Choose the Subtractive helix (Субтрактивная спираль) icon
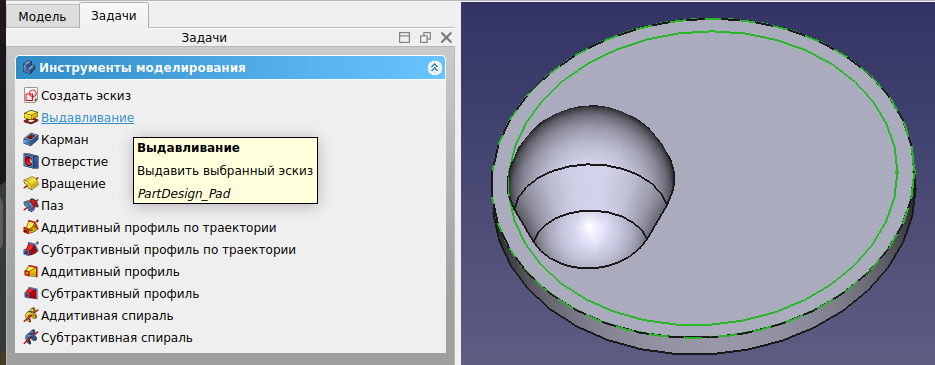The height and width of the screenshot is (365, 935). (30, 338)
